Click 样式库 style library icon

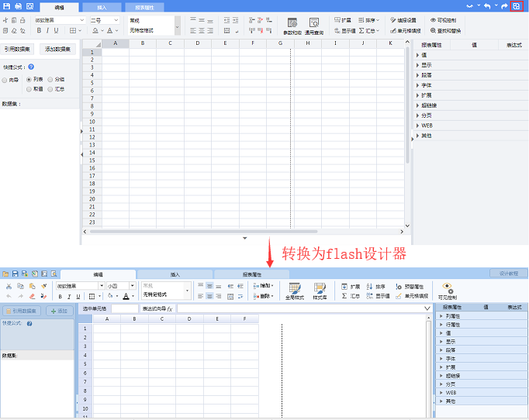[320, 291]
